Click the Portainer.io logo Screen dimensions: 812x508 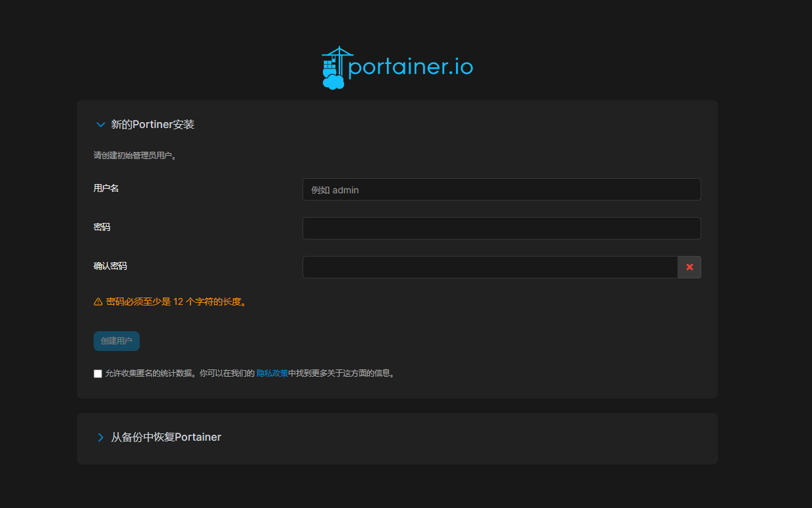pos(397,68)
